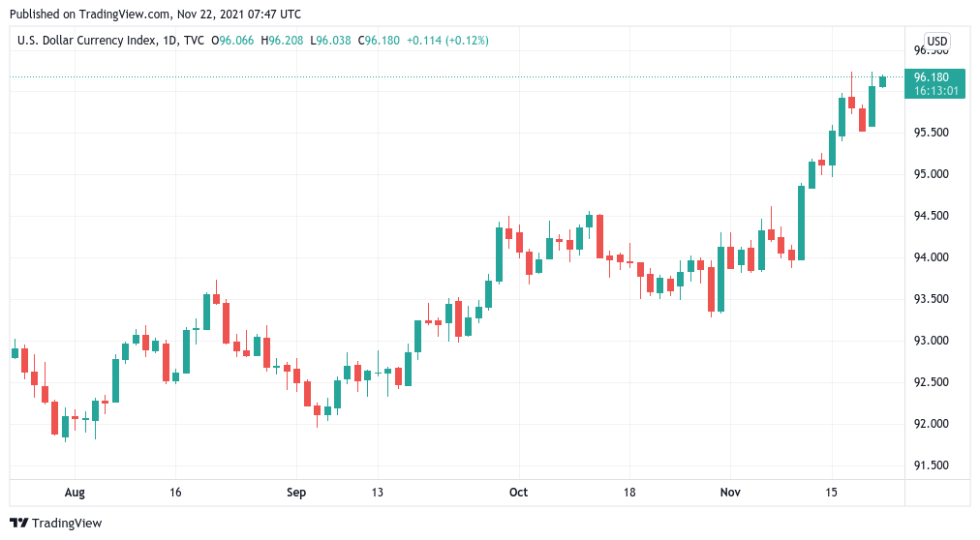Click the high value H96.208
The height and width of the screenshot is (540, 980).
[x=282, y=41]
